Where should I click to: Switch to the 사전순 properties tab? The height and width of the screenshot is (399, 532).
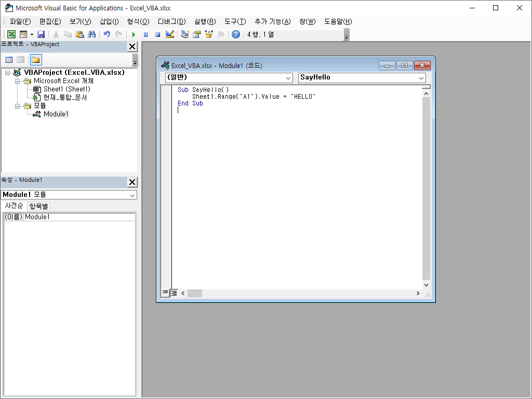pos(14,206)
